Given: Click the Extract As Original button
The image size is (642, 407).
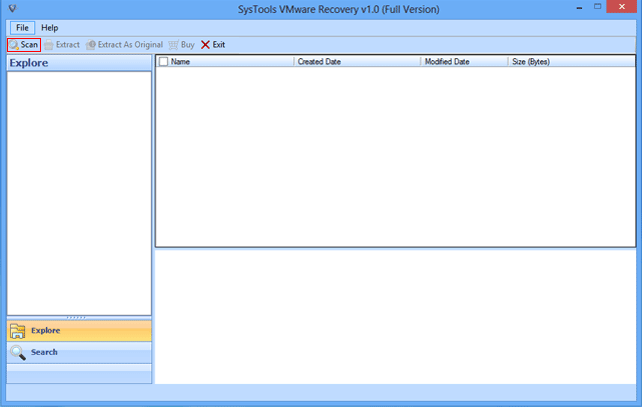Looking at the screenshot, I should pos(124,45).
